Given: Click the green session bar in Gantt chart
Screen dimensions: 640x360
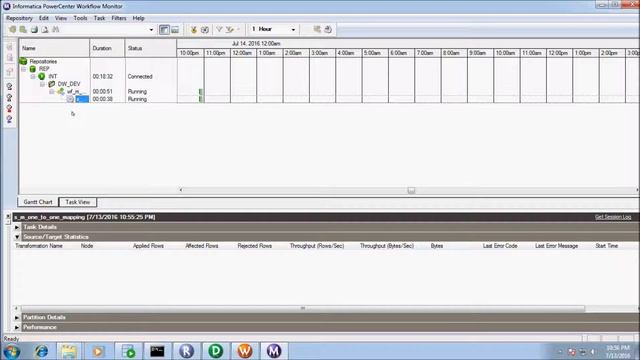Looking at the screenshot, I should (200, 99).
